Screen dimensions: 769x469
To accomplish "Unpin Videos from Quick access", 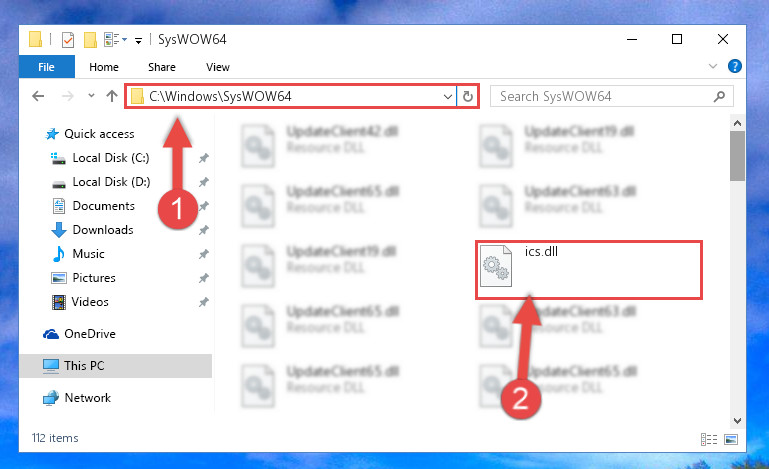I will point(204,302).
